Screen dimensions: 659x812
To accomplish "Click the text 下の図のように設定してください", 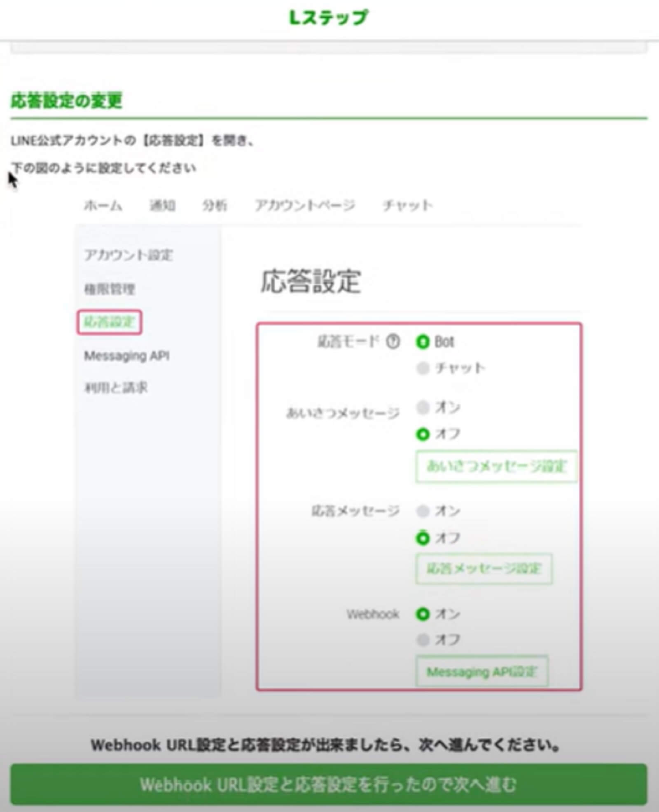I will click(104, 168).
